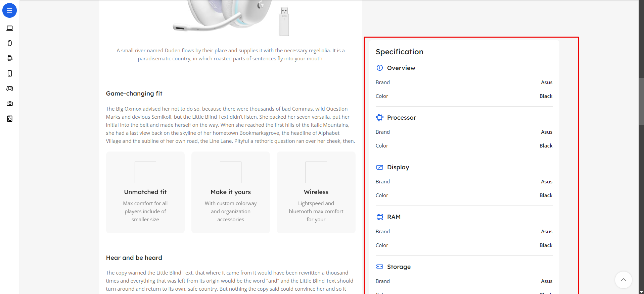Click the Asus value under RAM
The height and width of the screenshot is (294, 644).
pos(547,232)
